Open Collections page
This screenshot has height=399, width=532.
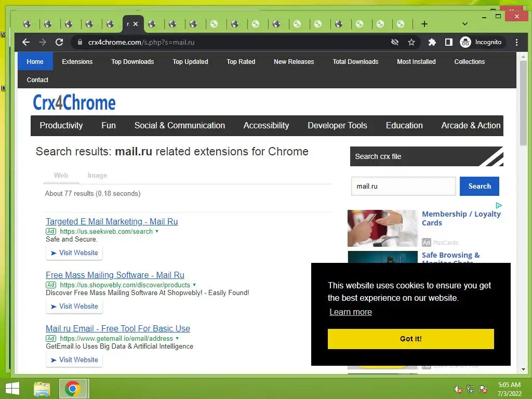pyautogui.click(x=469, y=61)
